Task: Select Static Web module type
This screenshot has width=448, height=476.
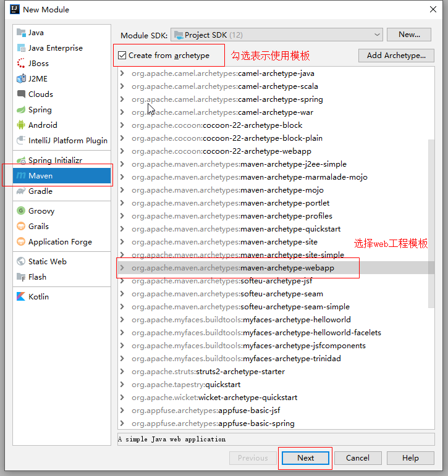Action: 62,261
